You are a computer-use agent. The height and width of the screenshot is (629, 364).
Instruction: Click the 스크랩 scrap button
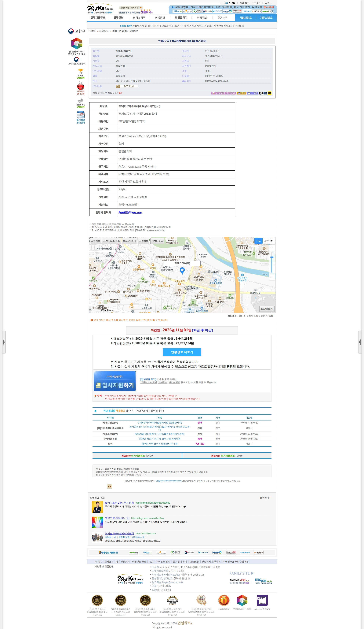click(252, 93)
